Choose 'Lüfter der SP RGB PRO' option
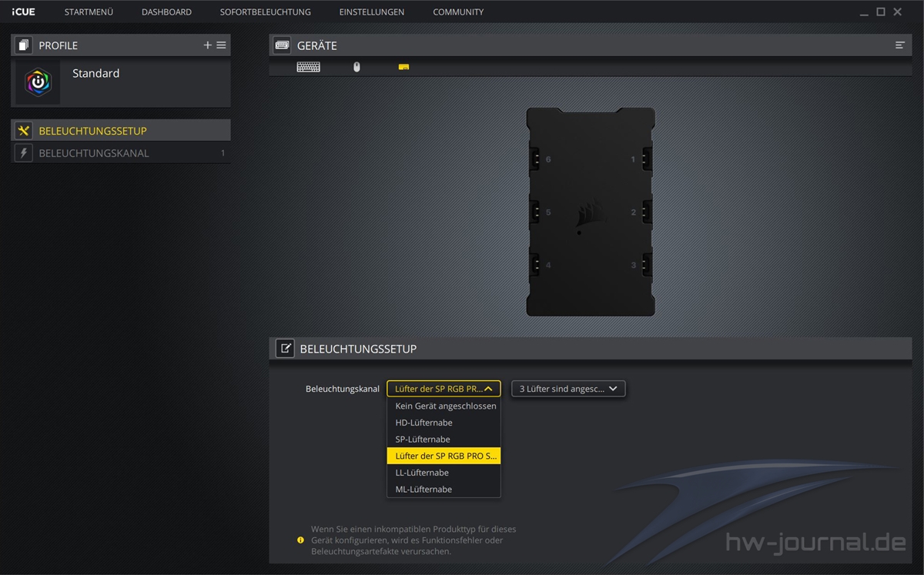The image size is (924, 575). coord(444,456)
